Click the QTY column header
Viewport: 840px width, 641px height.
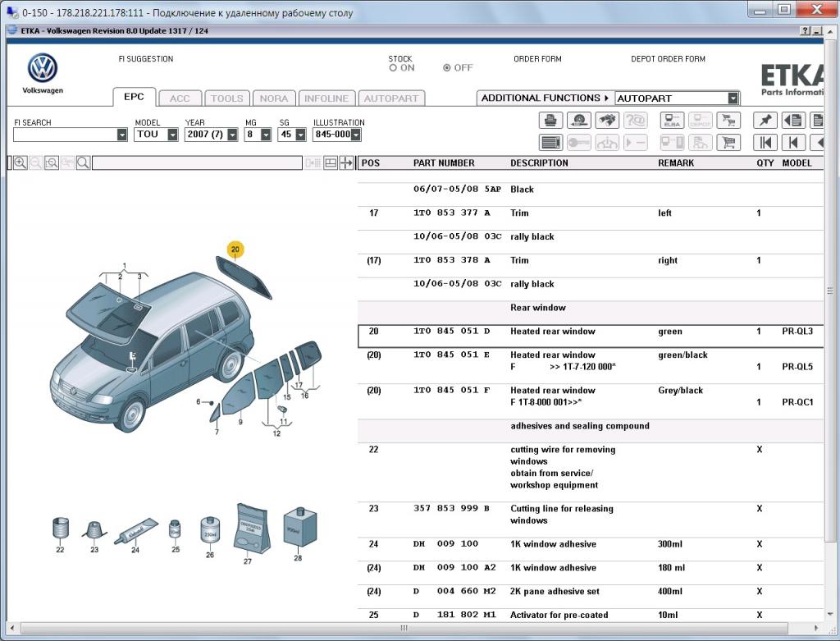pyautogui.click(x=765, y=163)
